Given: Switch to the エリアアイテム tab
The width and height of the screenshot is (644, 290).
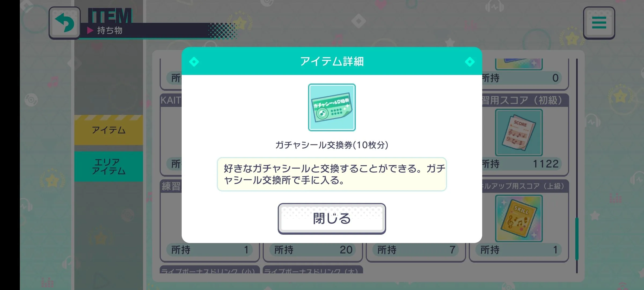Looking at the screenshot, I should [x=109, y=166].
